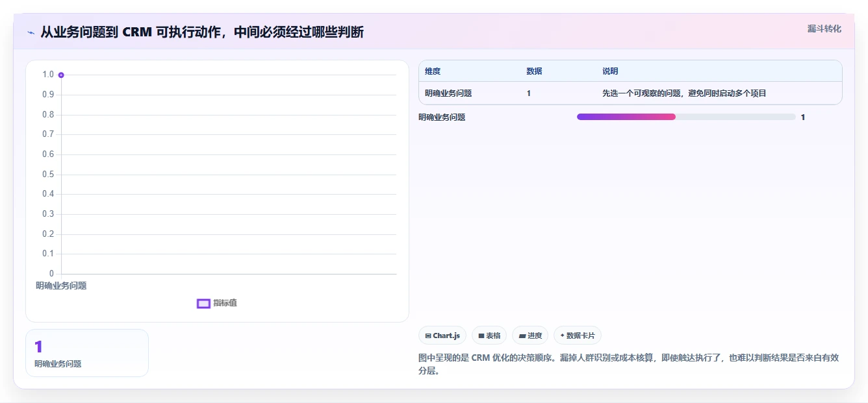The width and height of the screenshot is (868, 403).
Task: Click the 明确业务问题 progress bar
Action: (686, 117)
